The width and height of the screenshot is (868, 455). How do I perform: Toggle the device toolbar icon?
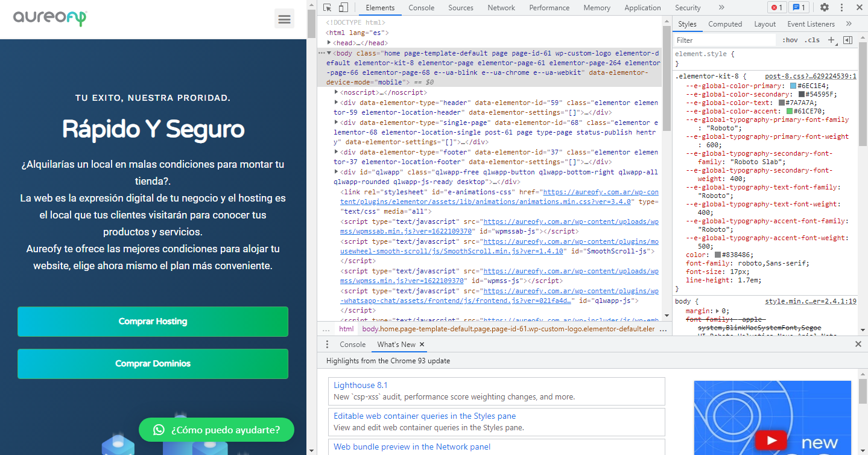pos(343,8)
